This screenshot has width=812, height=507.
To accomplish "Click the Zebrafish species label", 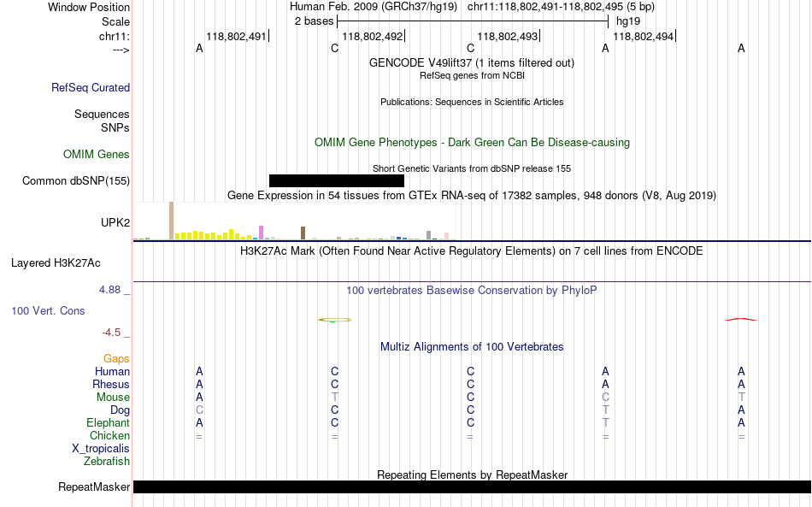I will point(107,461).
